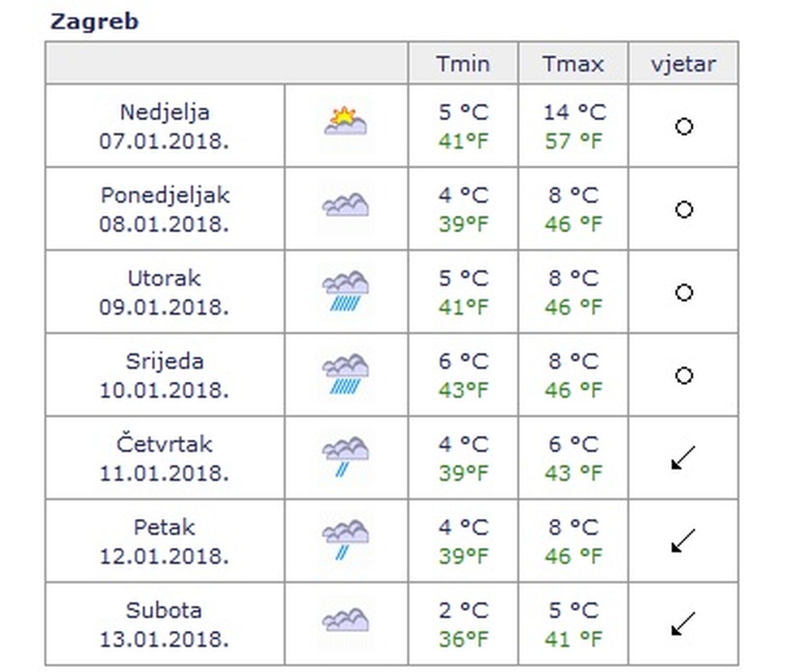The image size is (803, 672).
Task: Click the calm wind circle for Srijeda
Action: tap(684, 375)
